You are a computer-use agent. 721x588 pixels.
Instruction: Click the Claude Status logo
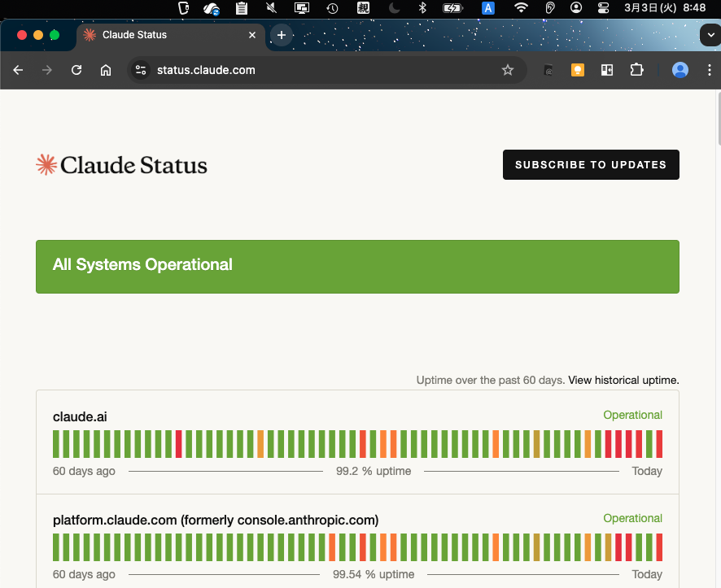pyautogui.click(x=122, y=165)
